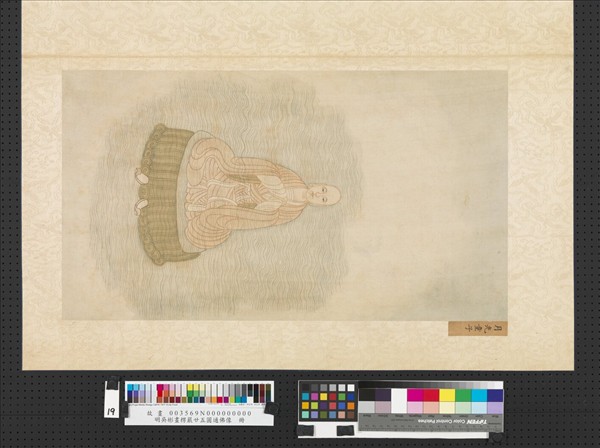600x448 pixels.
Task: Select the small 24-patch color checker grid
Action: point(328,401)
